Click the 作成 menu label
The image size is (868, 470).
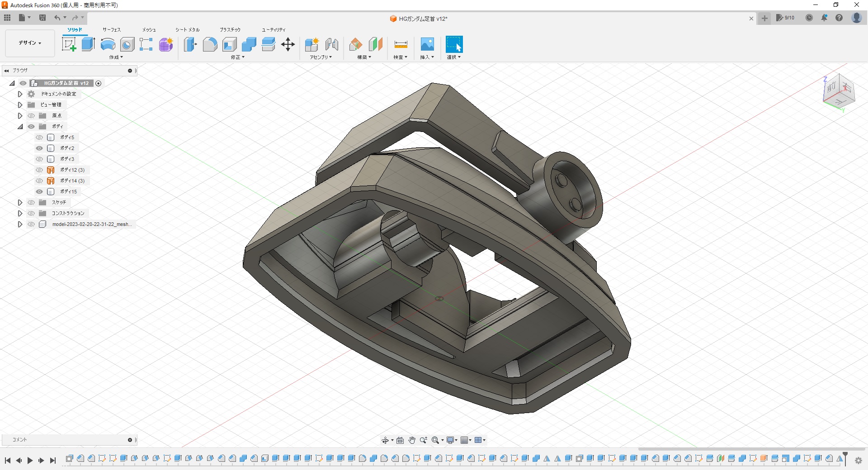click(x=116, y=57)
